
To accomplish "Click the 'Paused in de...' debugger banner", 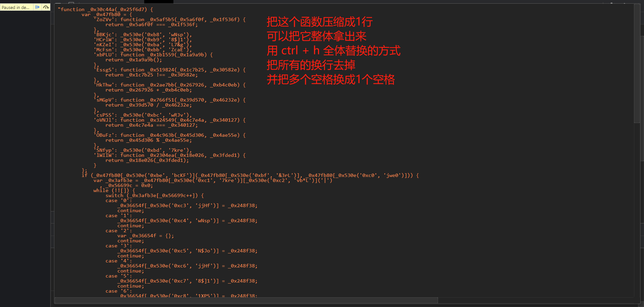I will coord(16,7).
